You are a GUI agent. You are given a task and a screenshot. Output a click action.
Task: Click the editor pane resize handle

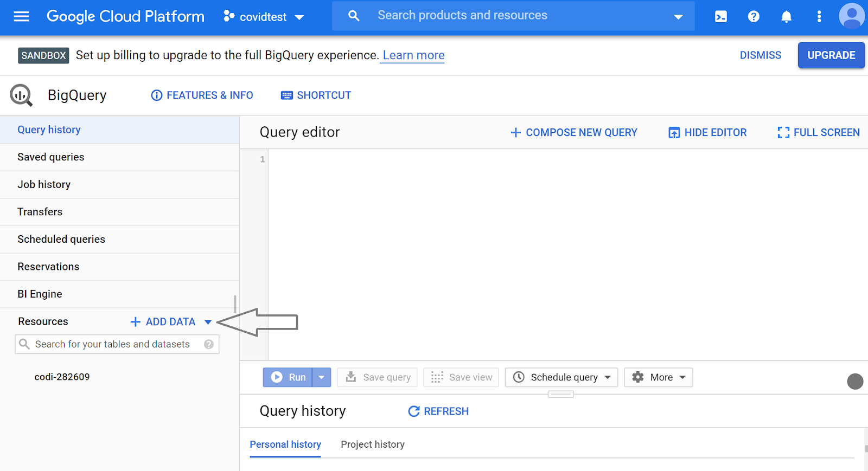(561, 394)
